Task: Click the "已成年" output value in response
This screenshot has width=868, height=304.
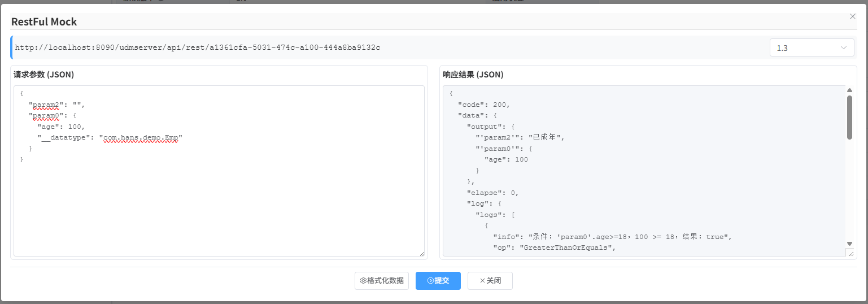Action: pos(544,137)
